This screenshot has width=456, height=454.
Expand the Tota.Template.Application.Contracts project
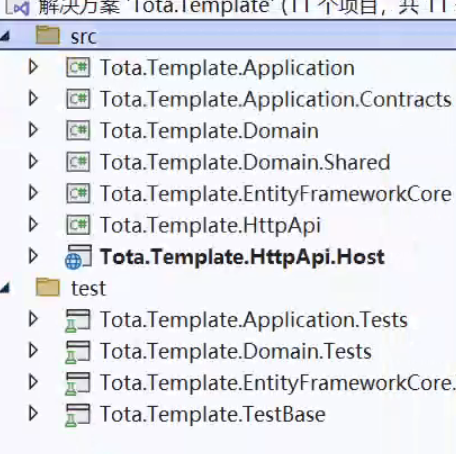point(33,99)
